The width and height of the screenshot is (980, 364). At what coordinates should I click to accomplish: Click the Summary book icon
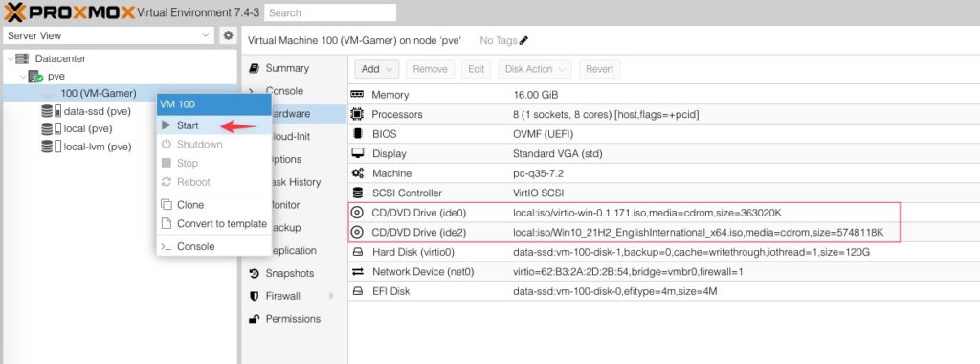point(254,68)
